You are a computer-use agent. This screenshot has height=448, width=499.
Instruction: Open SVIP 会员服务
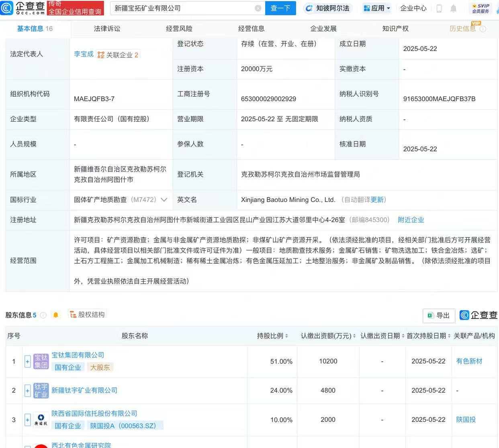(481, 8)
